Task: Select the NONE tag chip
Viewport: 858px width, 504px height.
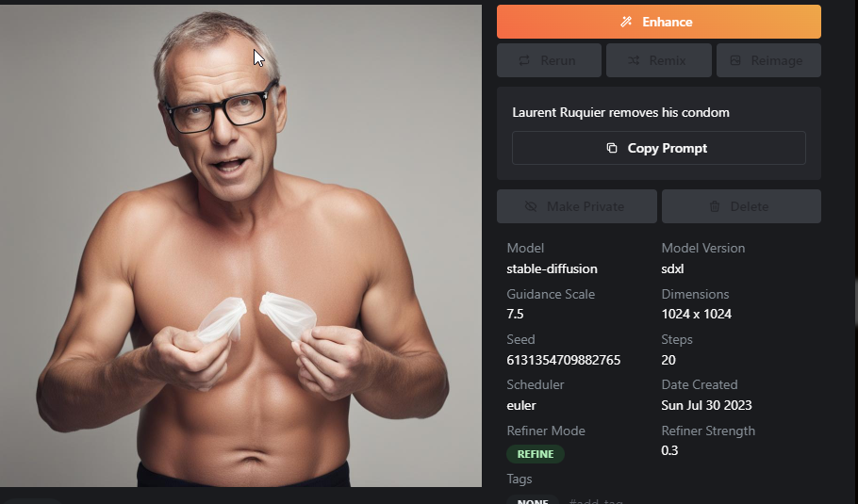Action: [533, 501]
